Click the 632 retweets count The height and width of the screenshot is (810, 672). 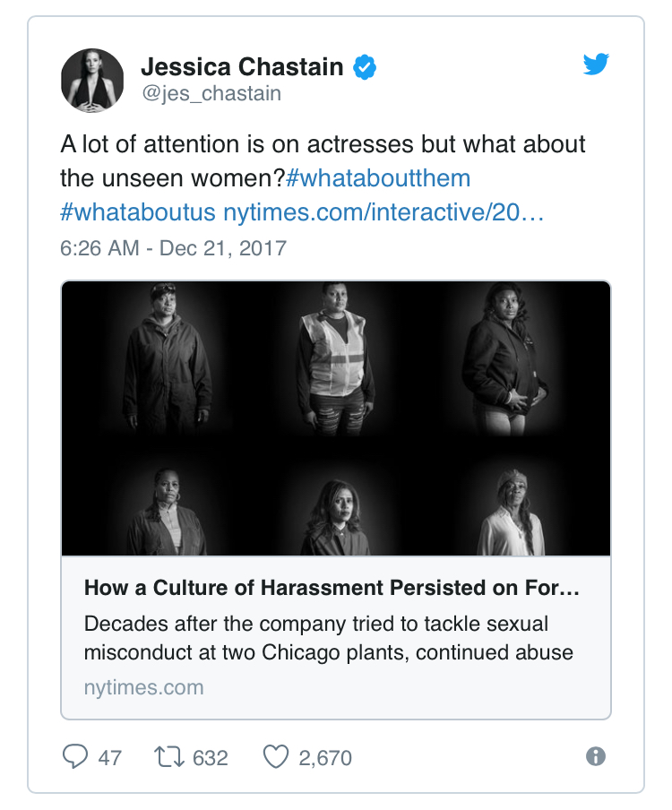[x=211, y=758]
